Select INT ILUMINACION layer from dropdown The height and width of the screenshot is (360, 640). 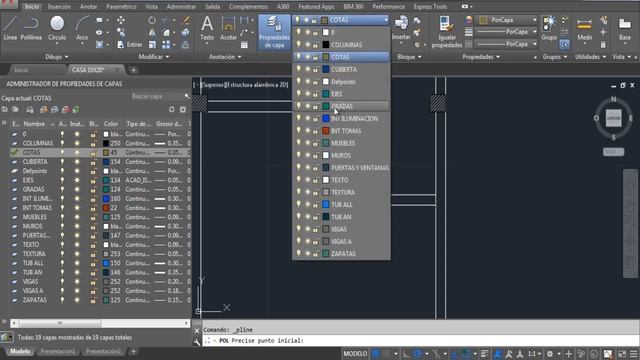click(341, 118)
